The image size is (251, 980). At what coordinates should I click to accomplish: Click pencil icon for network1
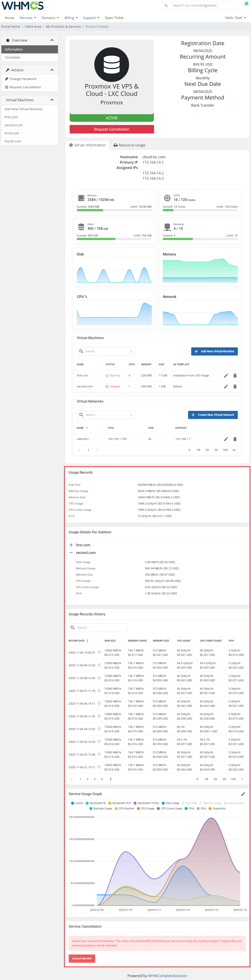point(226,439)
